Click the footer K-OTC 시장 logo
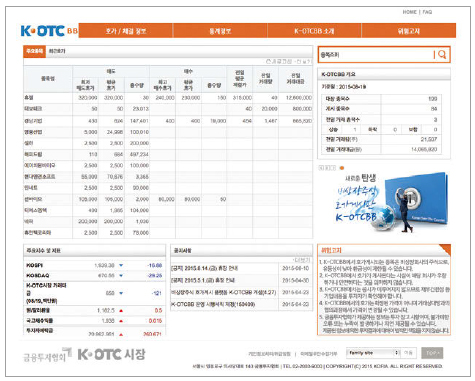475x381 pixels. pos(112,354)
